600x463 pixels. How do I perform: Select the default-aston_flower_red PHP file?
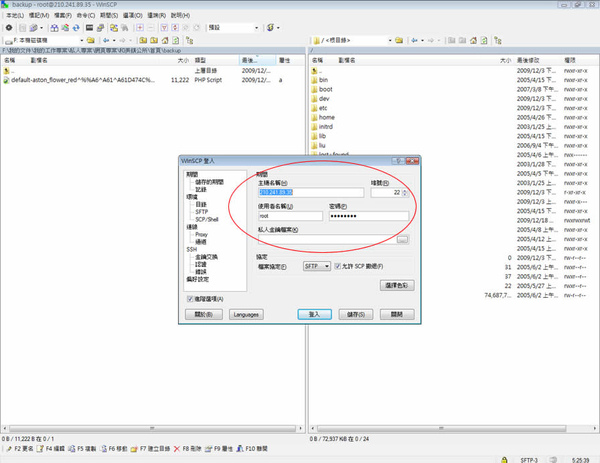(x=83, y=80)
